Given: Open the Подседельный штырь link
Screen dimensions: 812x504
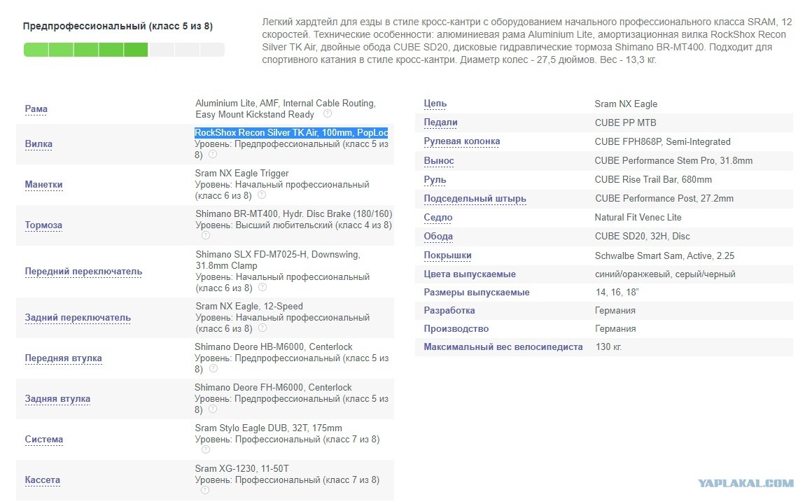Looking at the screenshot, I should (475, 198).
